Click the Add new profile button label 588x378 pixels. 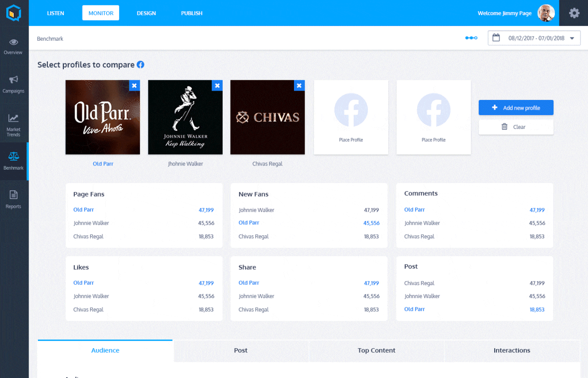click(522, 108)
